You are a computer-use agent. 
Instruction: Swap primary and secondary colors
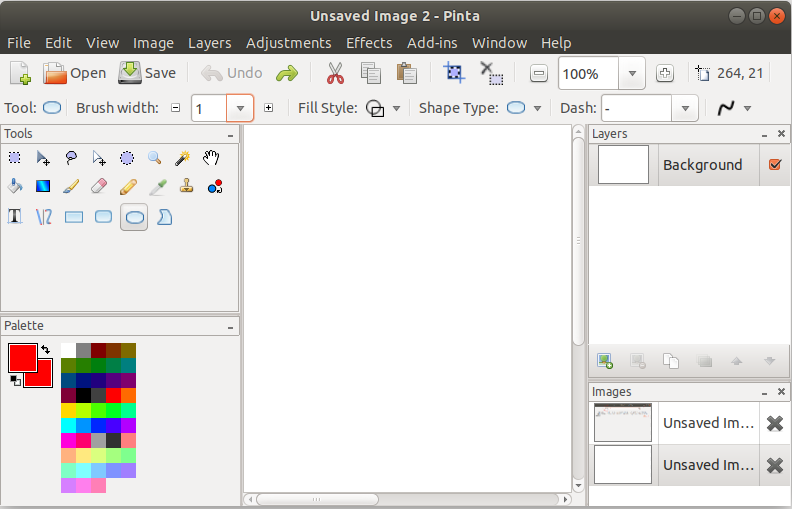45,349
